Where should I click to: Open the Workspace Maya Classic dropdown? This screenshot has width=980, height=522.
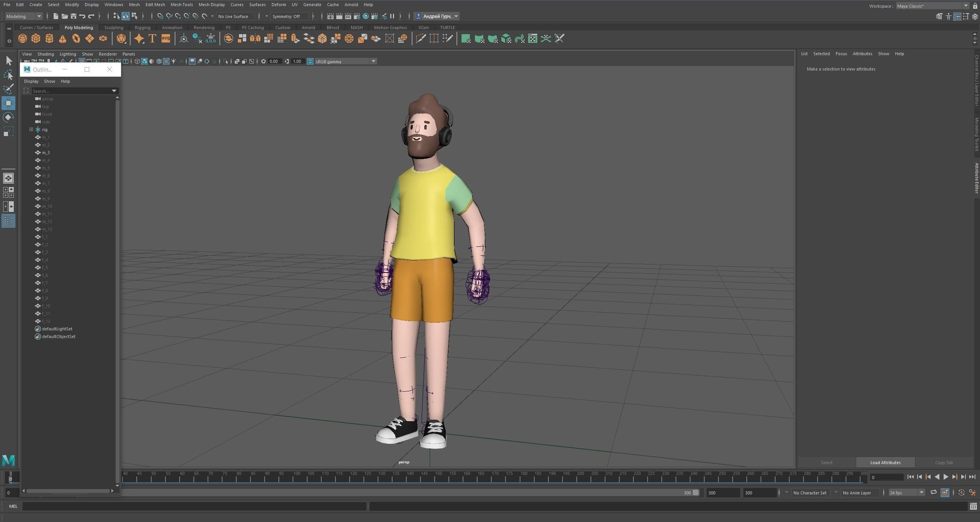tap(933, 6)
